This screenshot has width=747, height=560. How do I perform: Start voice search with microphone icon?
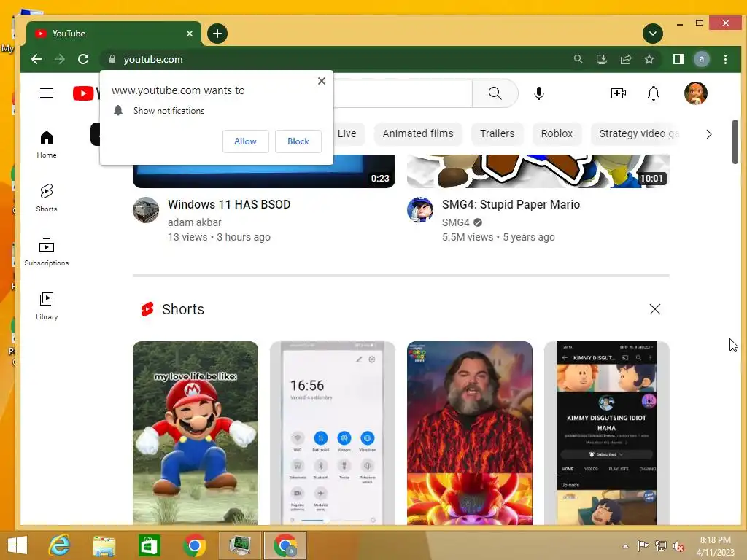click(x=539, y=93)
